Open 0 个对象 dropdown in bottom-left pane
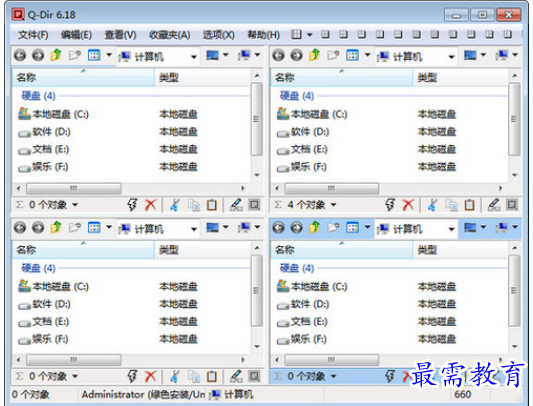The width and height of the screenshot is (533, 406). [75, 376]
